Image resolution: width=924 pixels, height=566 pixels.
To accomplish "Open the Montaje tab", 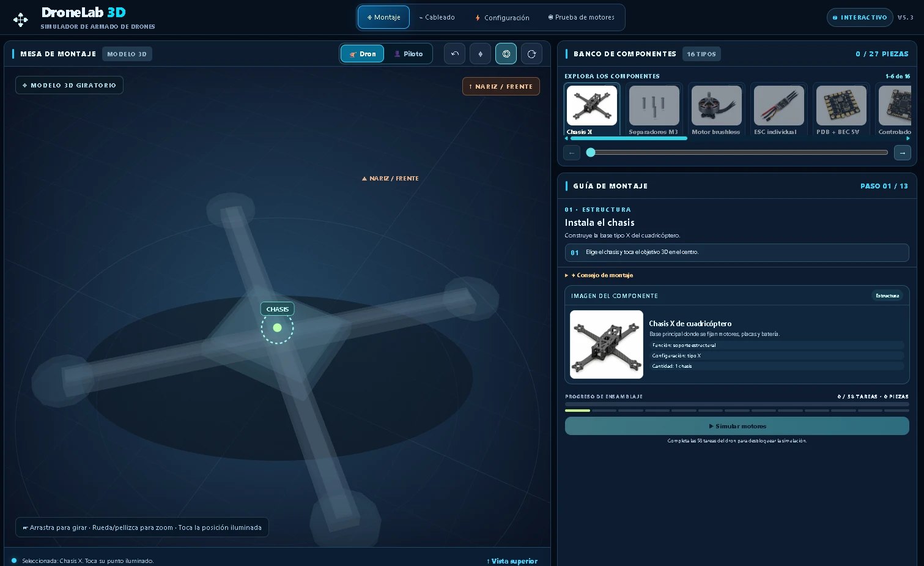I will coord(383,17).
